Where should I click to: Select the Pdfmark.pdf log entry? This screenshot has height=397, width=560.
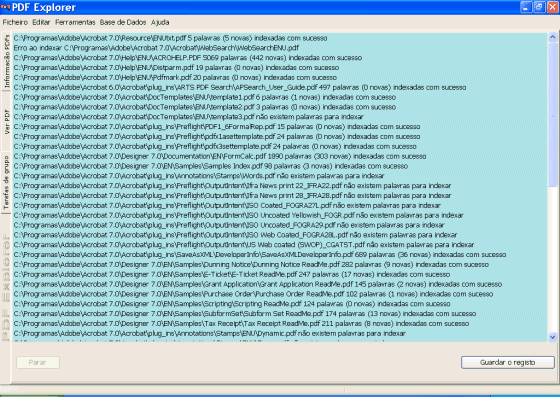pyautogui.click(x=175, y=77)
